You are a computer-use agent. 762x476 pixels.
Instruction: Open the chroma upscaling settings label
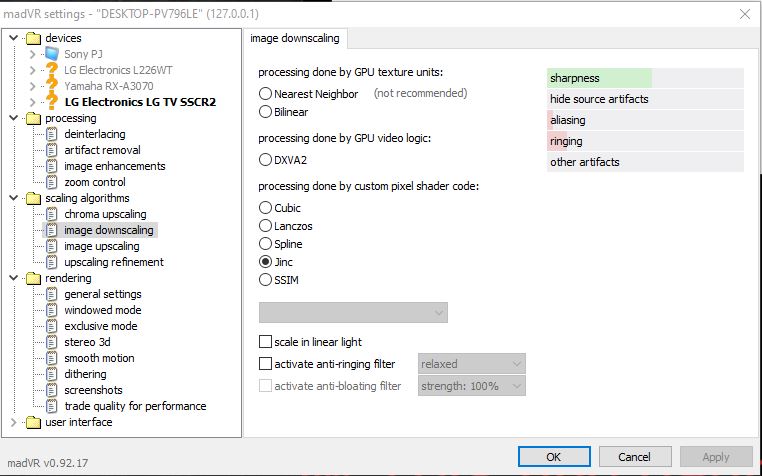click(105, 214)
